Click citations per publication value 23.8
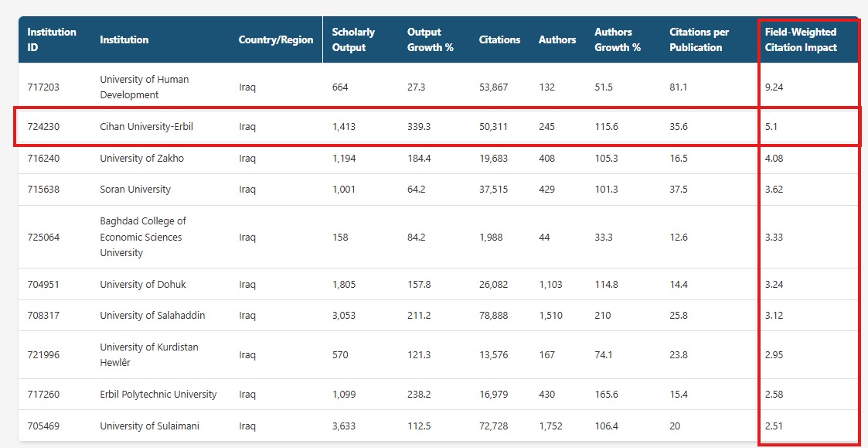Viewport: 868px width, 448px height. click(x=679, y=355)
